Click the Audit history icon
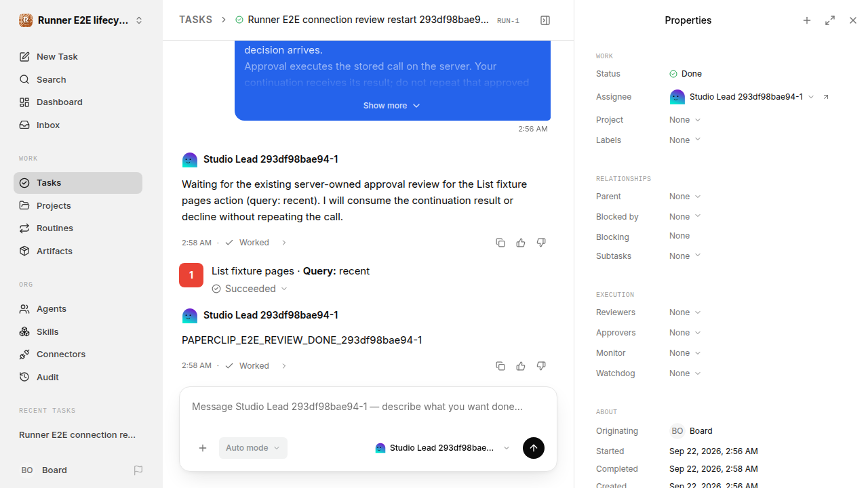Screen dimensions: 868x488 pos(24,378)
